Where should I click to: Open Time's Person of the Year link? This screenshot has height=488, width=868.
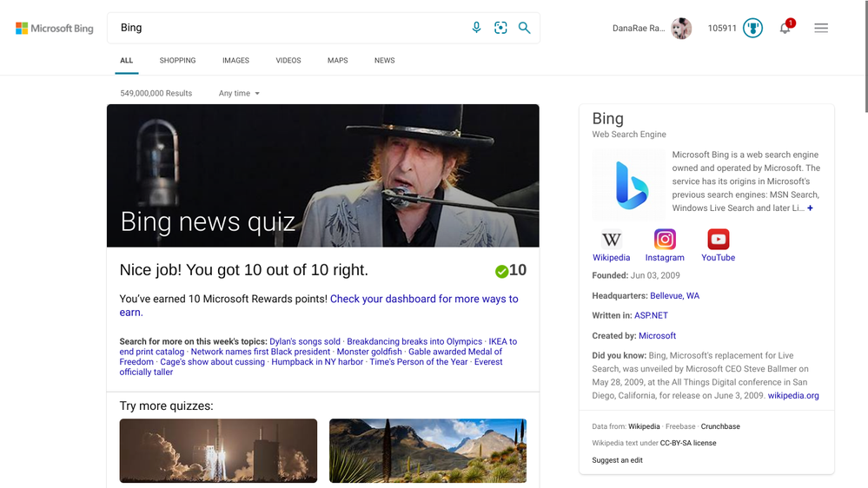(x=419, y=362)
